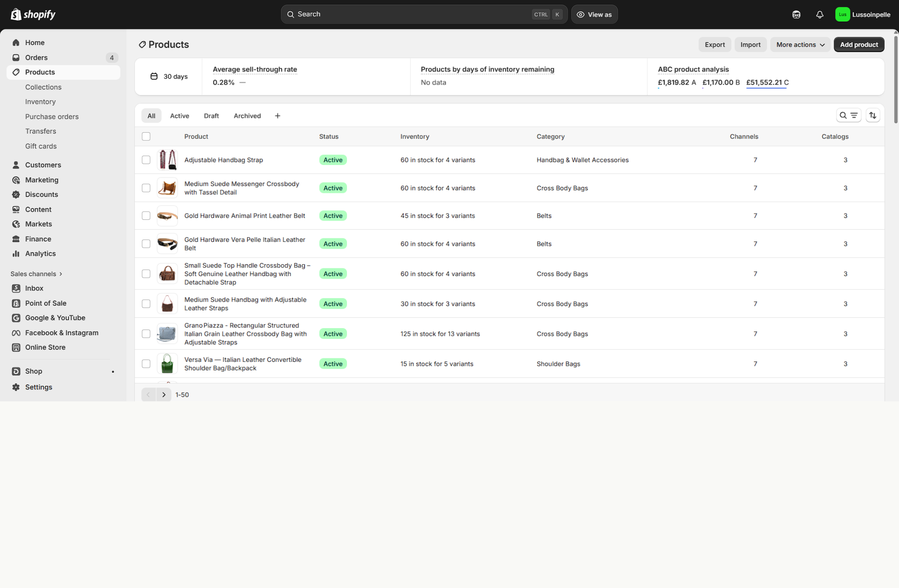Switch to the Draft tab
The width and height of the screenshot is (899, 588).
coord(211,116)
